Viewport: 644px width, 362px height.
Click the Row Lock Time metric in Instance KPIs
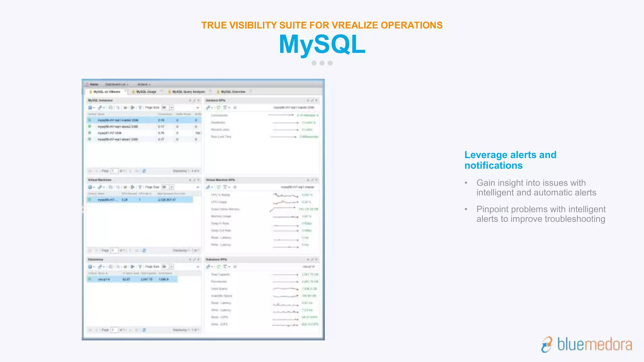coord(221,137)
